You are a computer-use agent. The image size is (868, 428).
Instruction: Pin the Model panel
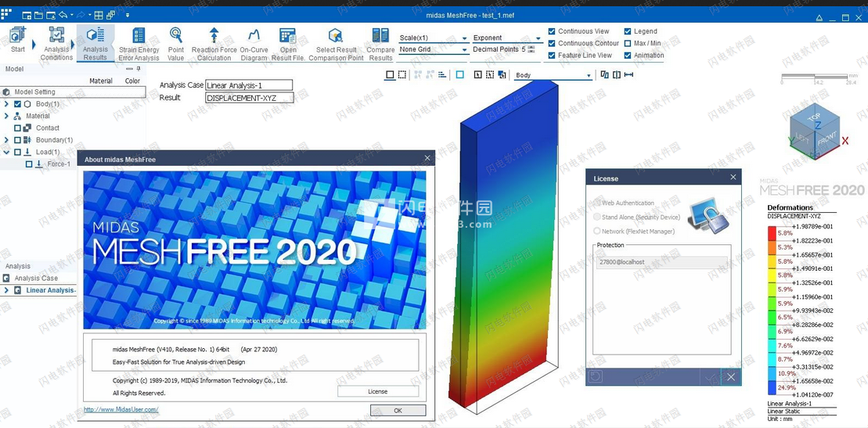[139, 69]
